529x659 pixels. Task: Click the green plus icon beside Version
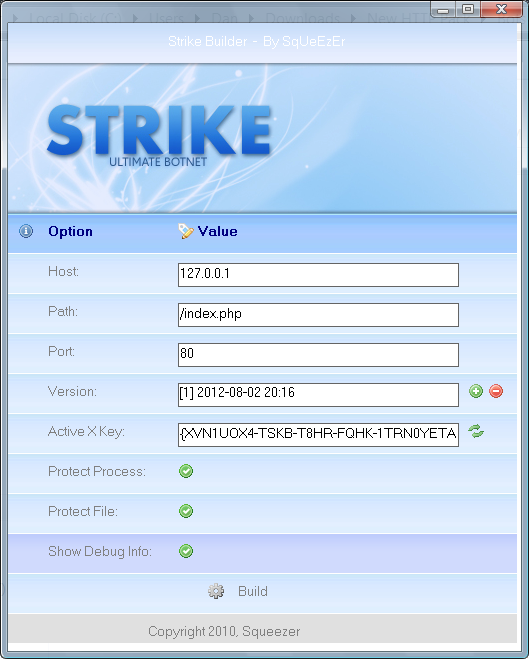pyautogui.click(x=476, y=391)
